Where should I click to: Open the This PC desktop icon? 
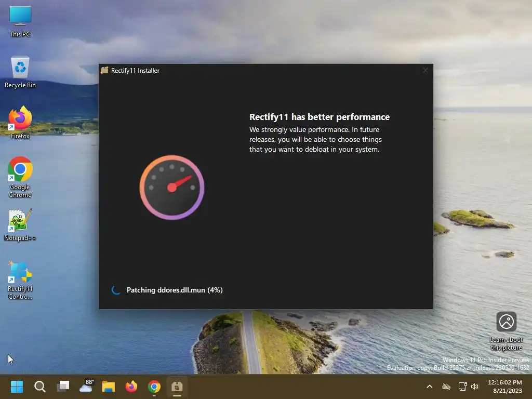pos(20,21)
